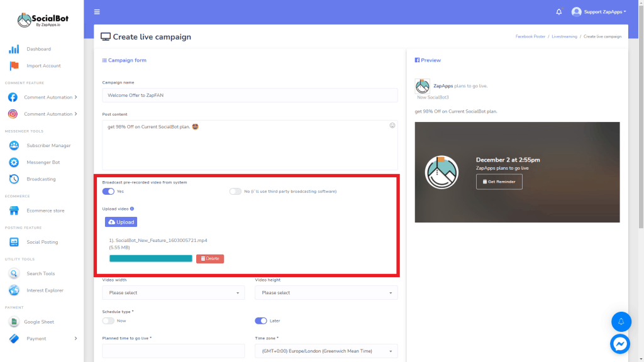Follow the Livestreaming breadcrumb link

[x=564, y=36]
